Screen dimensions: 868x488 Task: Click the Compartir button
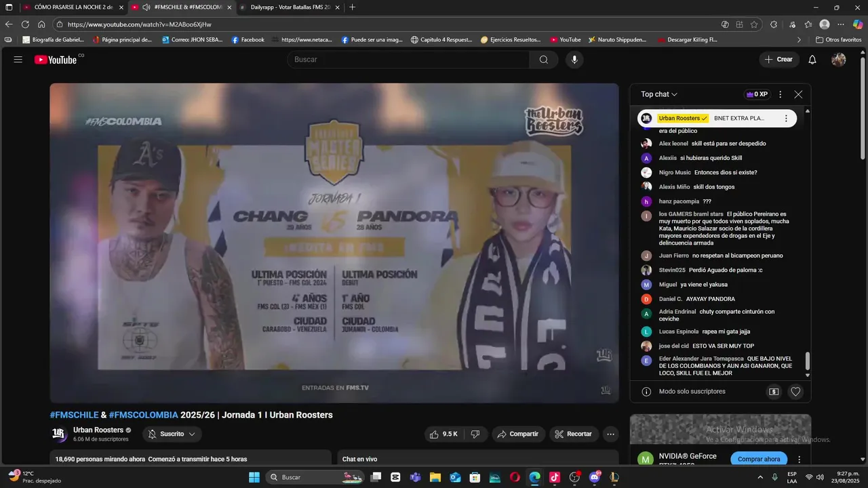519,434
